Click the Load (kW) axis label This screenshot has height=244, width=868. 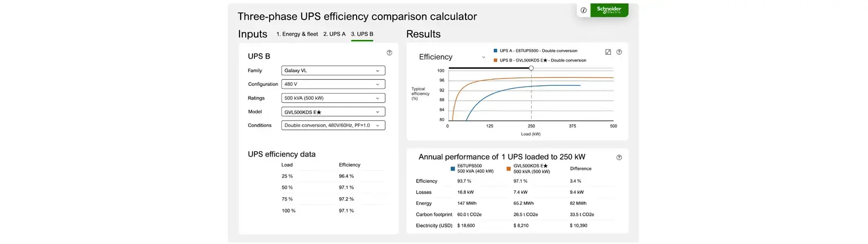click(x=531, y=134)
